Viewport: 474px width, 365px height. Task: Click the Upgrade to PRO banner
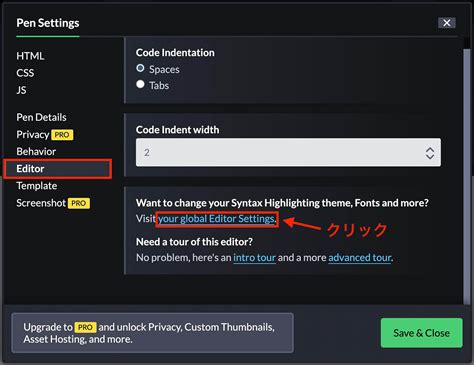[153, 333]
